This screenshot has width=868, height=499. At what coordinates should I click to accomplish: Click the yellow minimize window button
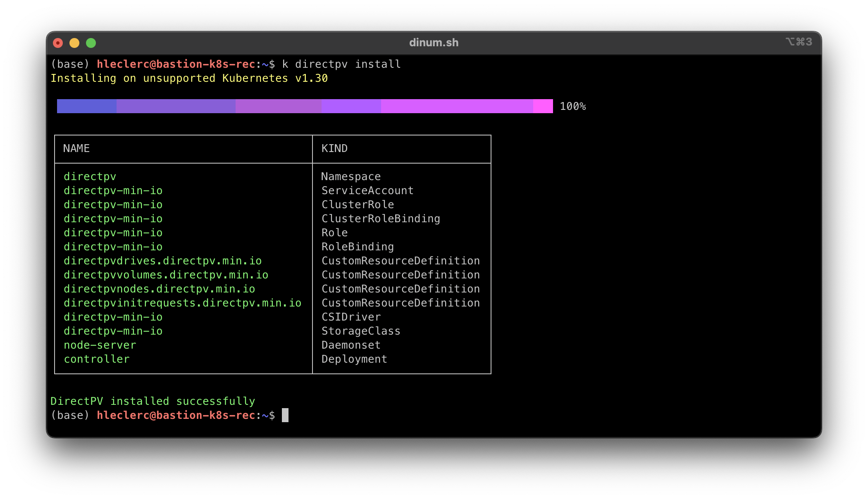74,43
